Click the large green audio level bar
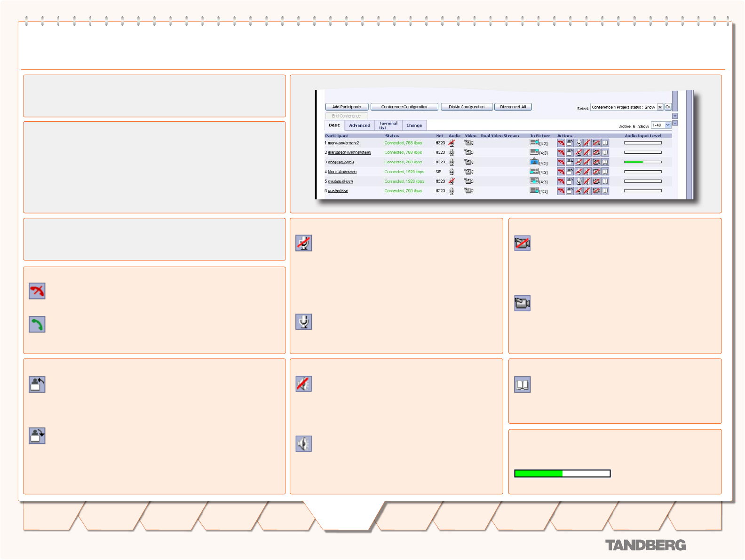This screenshot has height=560, width=745. 562,473
